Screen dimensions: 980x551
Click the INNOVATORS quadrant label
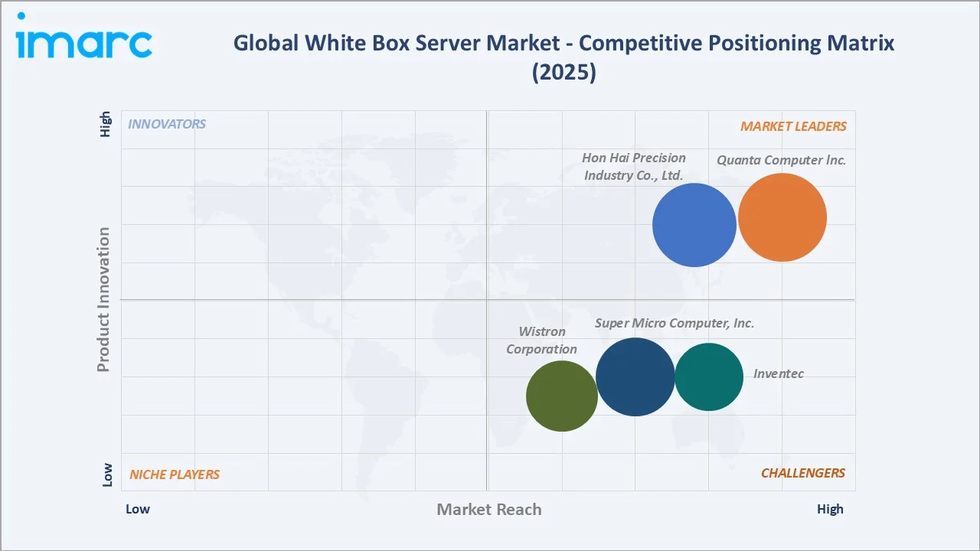167,124
